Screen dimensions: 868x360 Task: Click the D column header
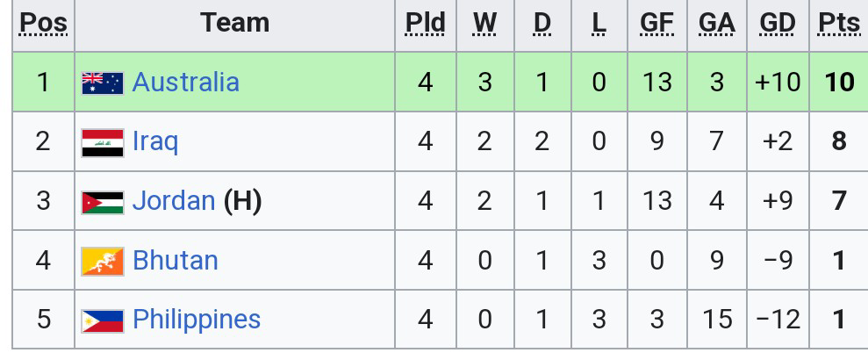(x=542, y=24)
